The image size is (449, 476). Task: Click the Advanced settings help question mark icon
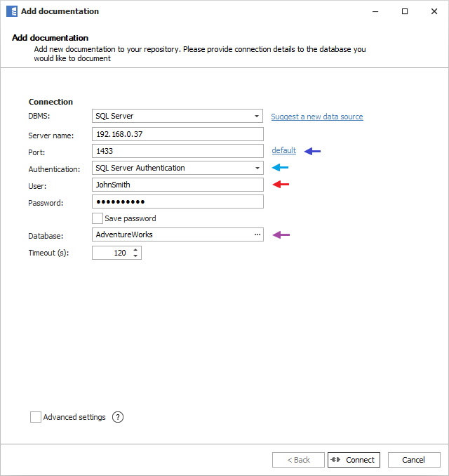pyautogui.click(x=118, y=417)
